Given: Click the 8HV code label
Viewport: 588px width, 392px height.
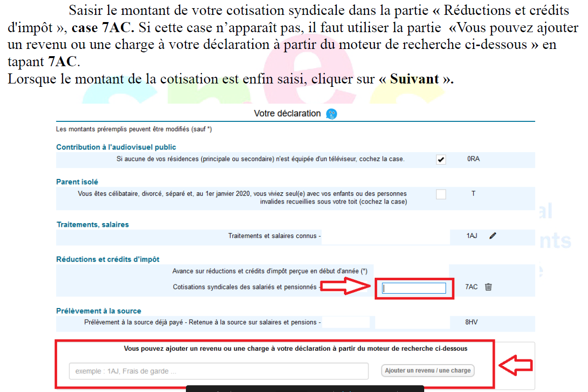Looking at the screenshot, I should [471, 322].
